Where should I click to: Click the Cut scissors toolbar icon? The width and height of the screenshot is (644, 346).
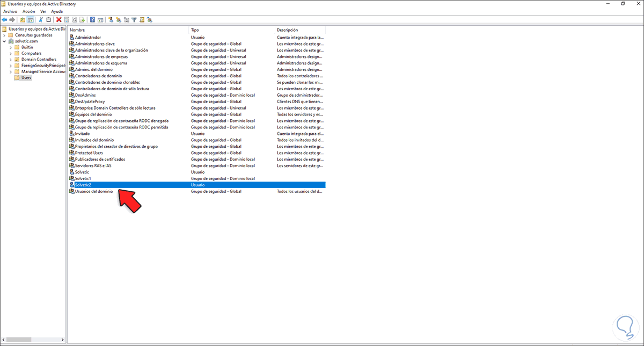point(40,20)
